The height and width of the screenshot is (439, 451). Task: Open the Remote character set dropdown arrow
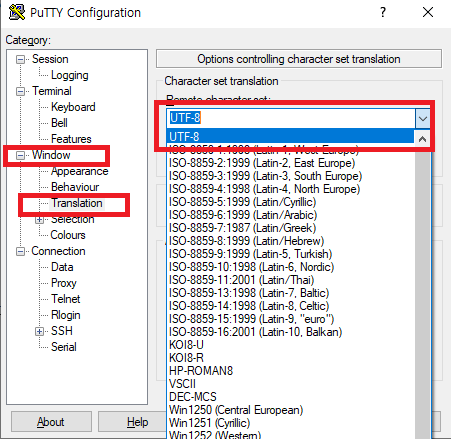(423, 118)
